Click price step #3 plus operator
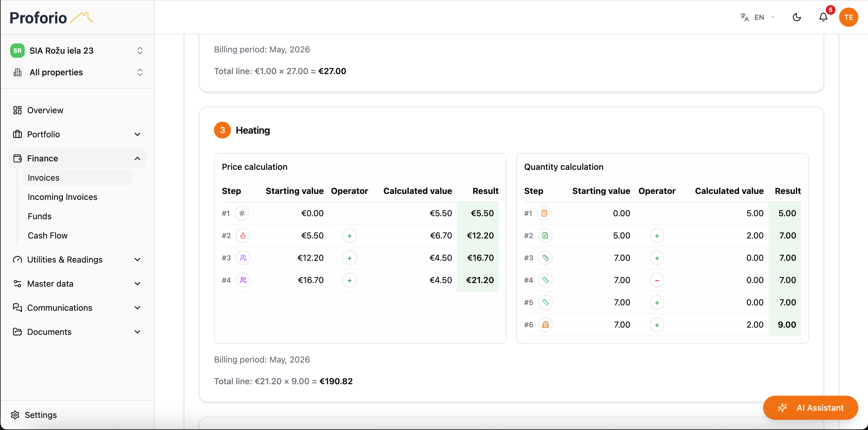 [x=349, y=258]
